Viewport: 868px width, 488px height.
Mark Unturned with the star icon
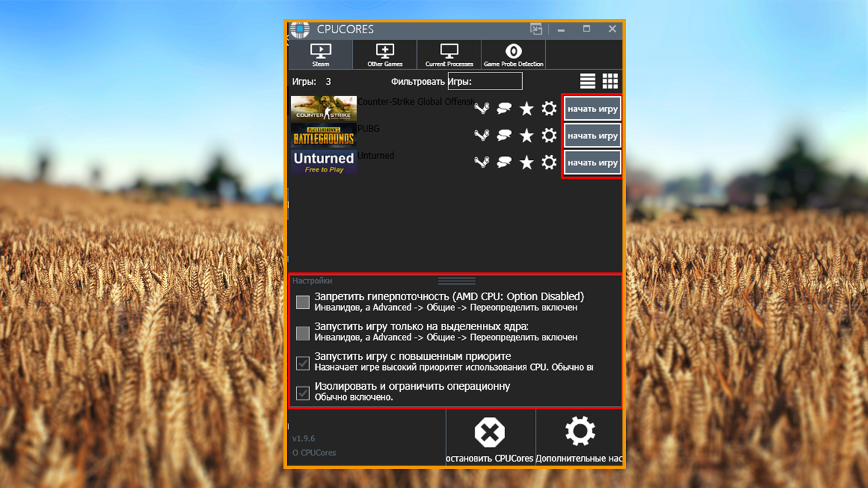(526, 163)
